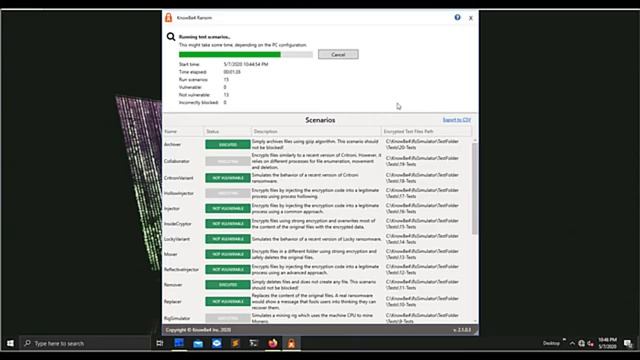Select the CritroniVariant scenario name
Viewport: 640px width, 360px height.
(178, 178)
